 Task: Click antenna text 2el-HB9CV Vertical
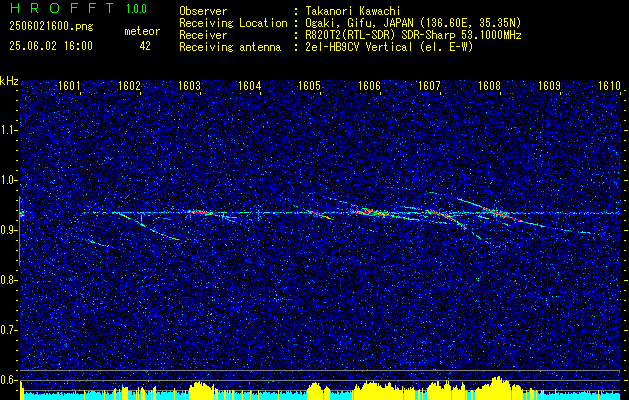click(359, 47)
